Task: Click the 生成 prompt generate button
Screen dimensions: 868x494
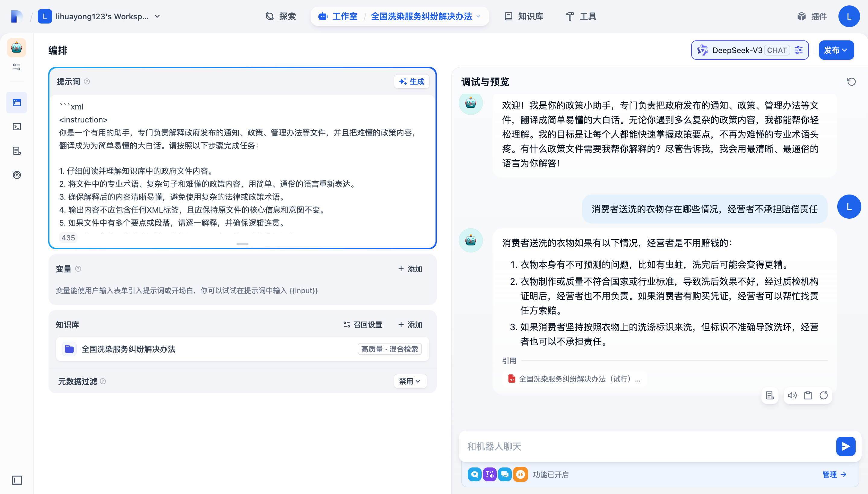Action: click(x=411, y=81)
